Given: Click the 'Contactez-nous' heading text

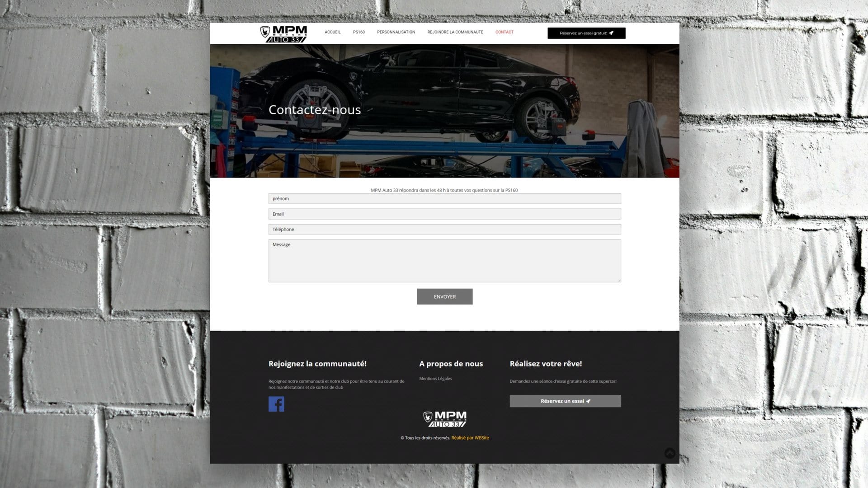Looking at the screenshot, I should pos(315,110).
